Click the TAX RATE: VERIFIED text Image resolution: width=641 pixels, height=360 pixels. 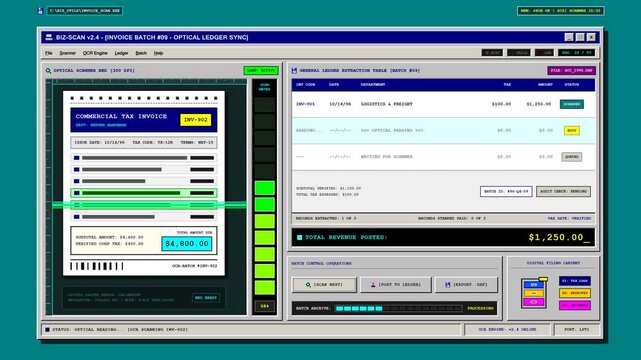569,219
